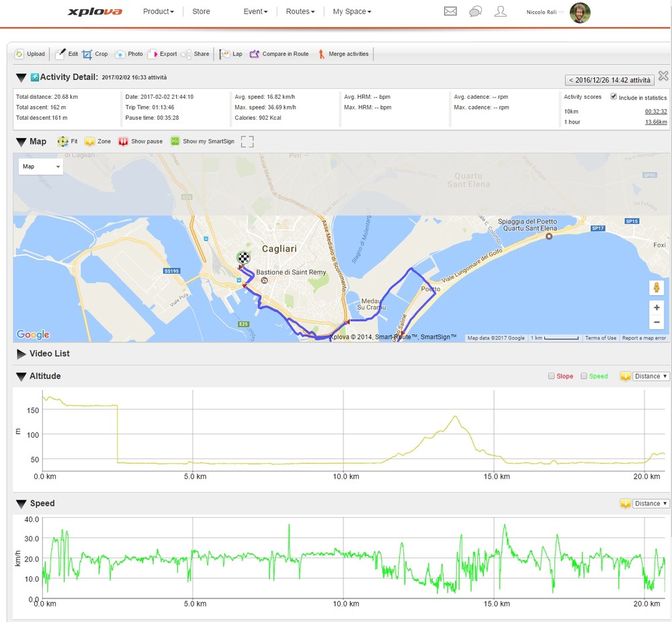This screenshot has height=622, width=672.
Task: Open the Map type dropdown
Action: [x=41, y=167]
